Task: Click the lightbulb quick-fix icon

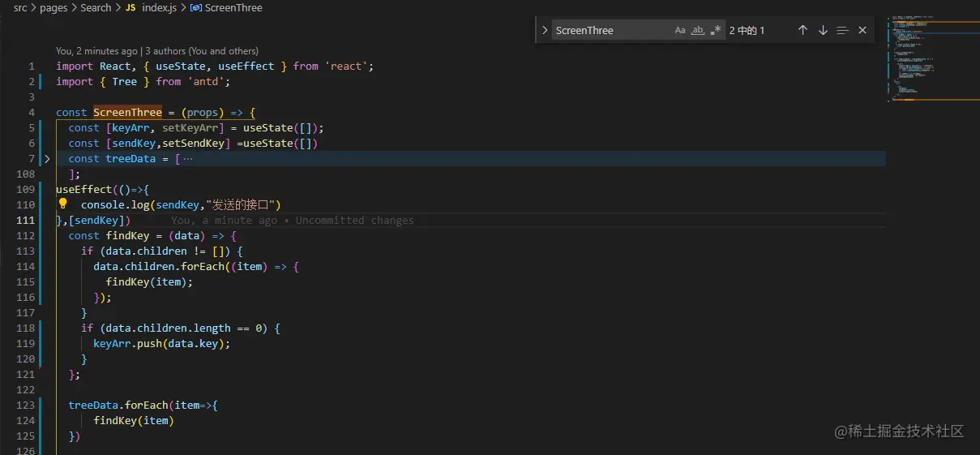Action: click(63, 204)
